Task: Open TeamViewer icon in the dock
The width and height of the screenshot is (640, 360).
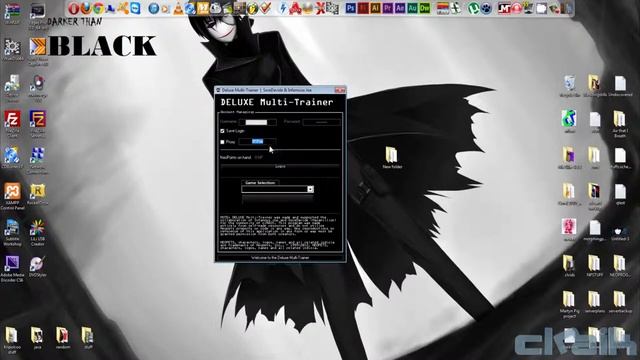Action: tap(135, 8)
